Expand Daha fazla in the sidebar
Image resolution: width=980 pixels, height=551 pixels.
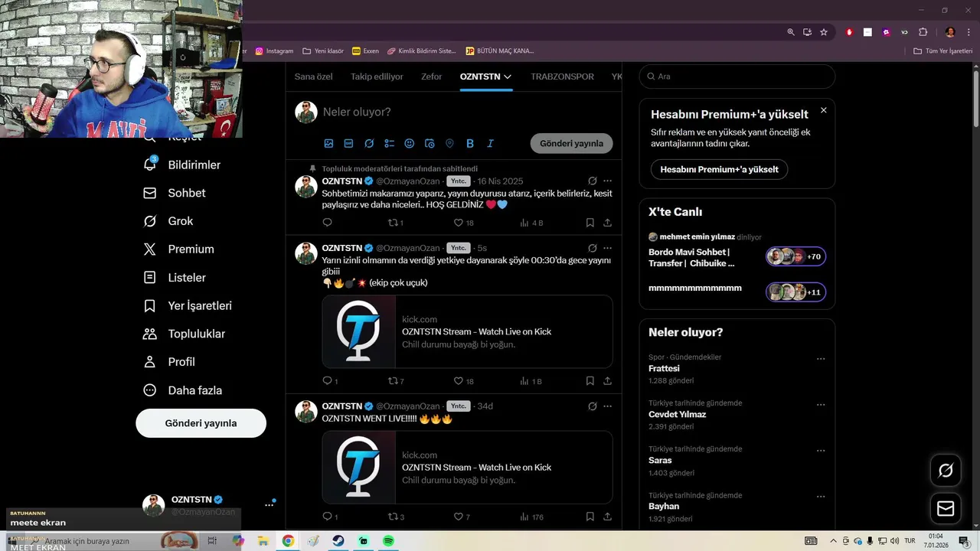[184, 390]
